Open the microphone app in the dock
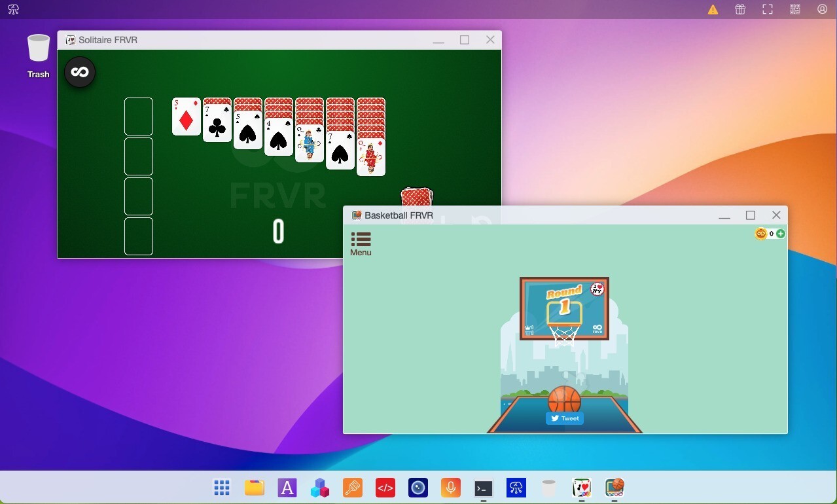This screenshot has width=837, height=504. point(450,488)
